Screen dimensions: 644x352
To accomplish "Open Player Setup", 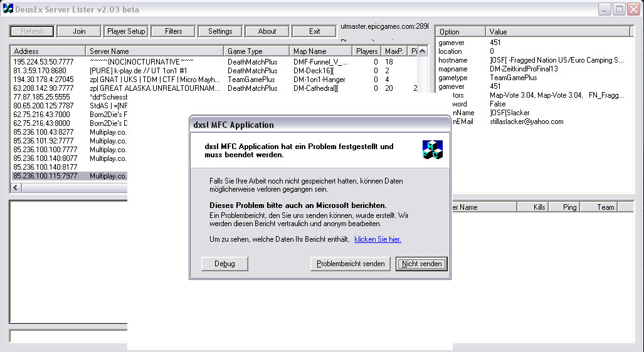I will click(x=126, y=31).
